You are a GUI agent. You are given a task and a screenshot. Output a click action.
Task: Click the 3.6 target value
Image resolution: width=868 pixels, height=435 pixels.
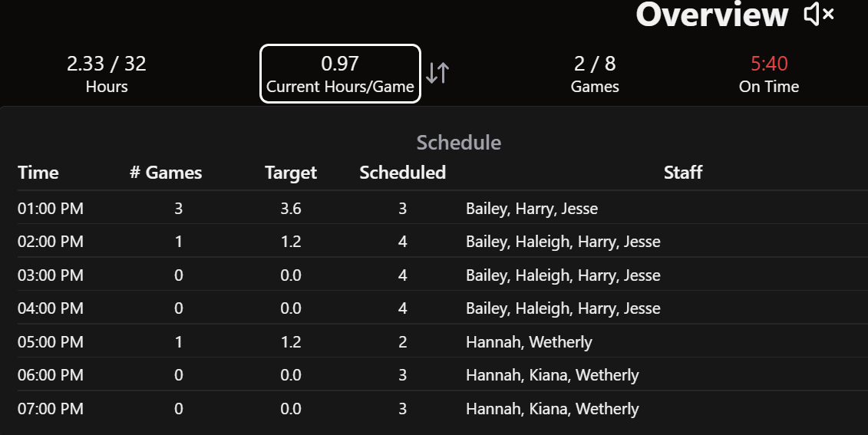click(x=291, y=209)
